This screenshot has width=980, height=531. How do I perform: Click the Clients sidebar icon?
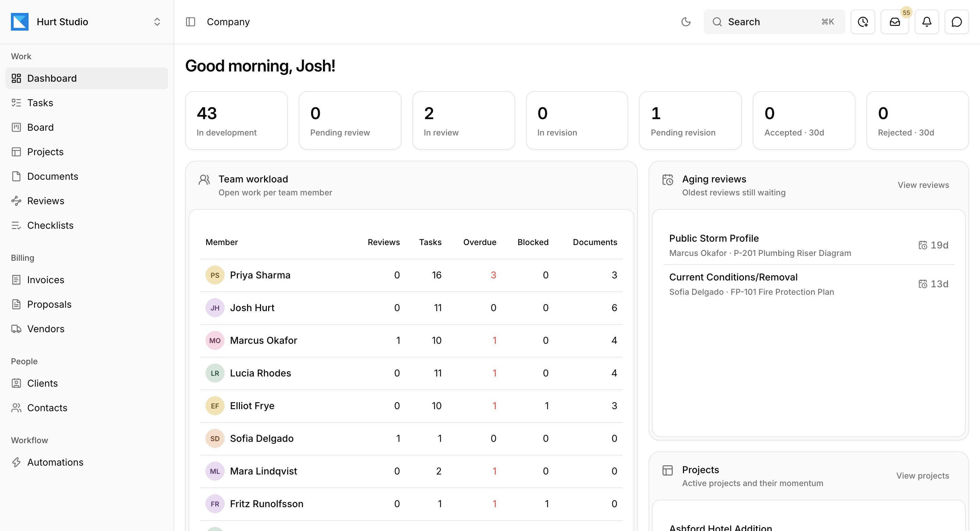point(16,383)
